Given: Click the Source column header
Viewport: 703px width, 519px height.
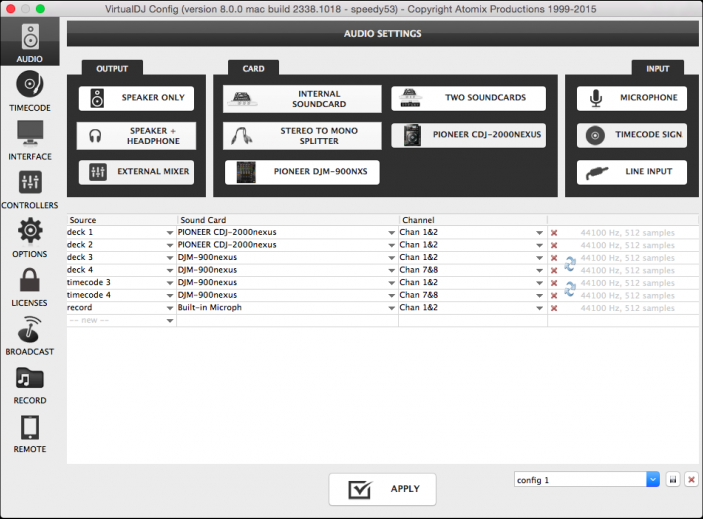Looking at the screenshot, I should click(x=122, y=220).
